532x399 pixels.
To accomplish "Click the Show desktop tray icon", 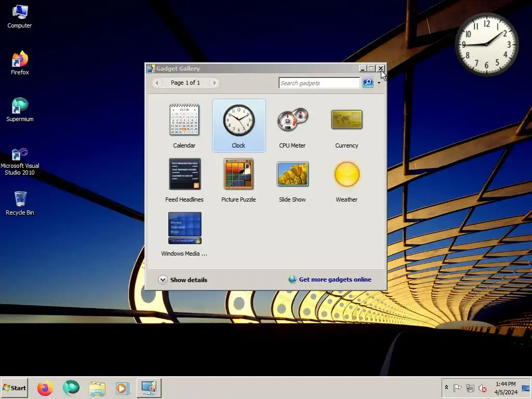I will pyautogui.click(x=526, y=388).
